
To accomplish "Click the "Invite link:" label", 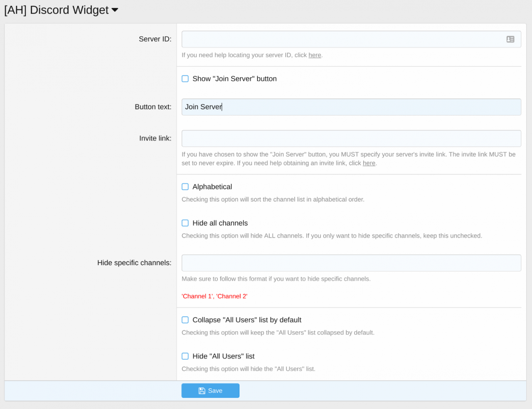I will pyautogui.click(x=155, y=138).
